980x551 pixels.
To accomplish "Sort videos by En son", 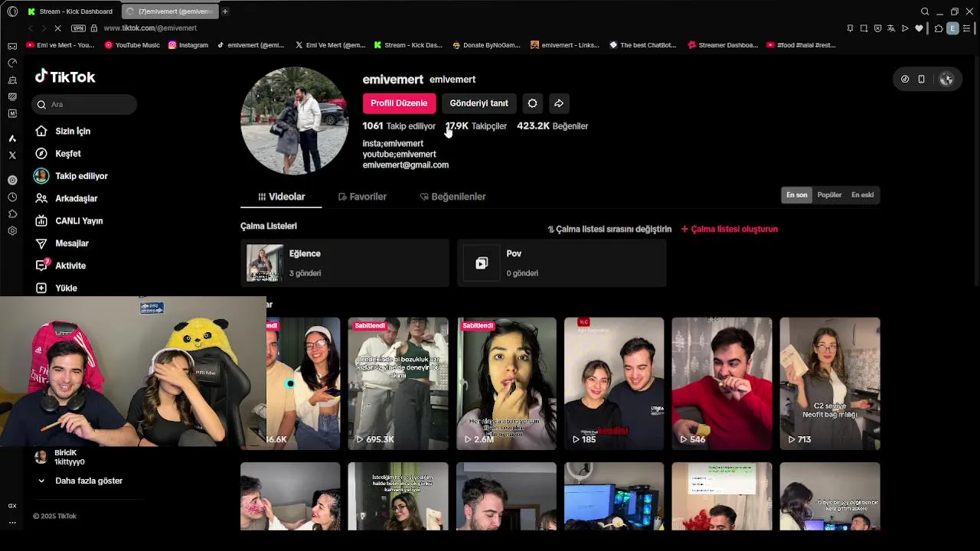I will point(797,195).
